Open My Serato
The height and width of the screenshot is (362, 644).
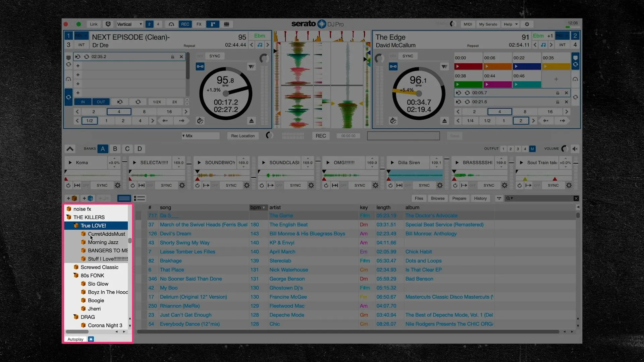pyautogui.click(x=488, y=24)
